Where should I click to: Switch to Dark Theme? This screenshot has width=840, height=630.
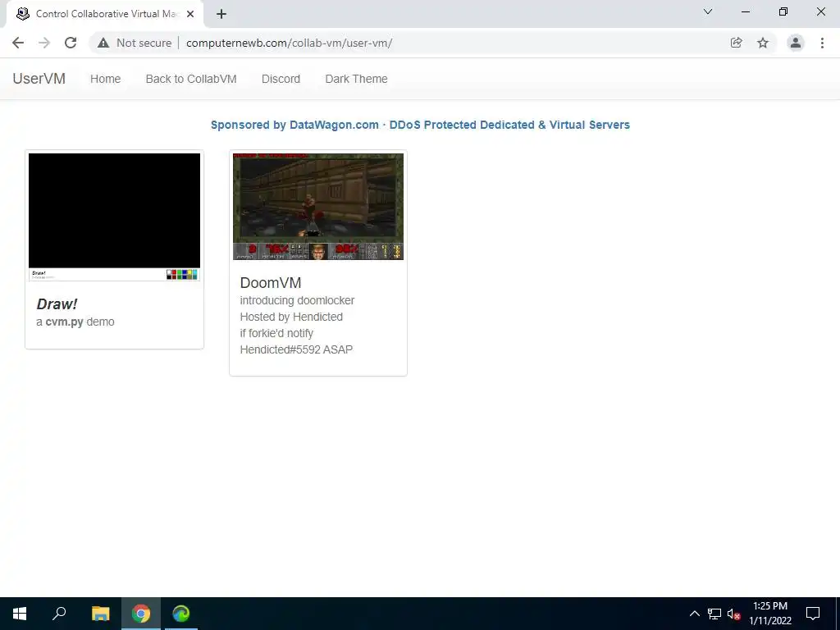tap(356, 79)
